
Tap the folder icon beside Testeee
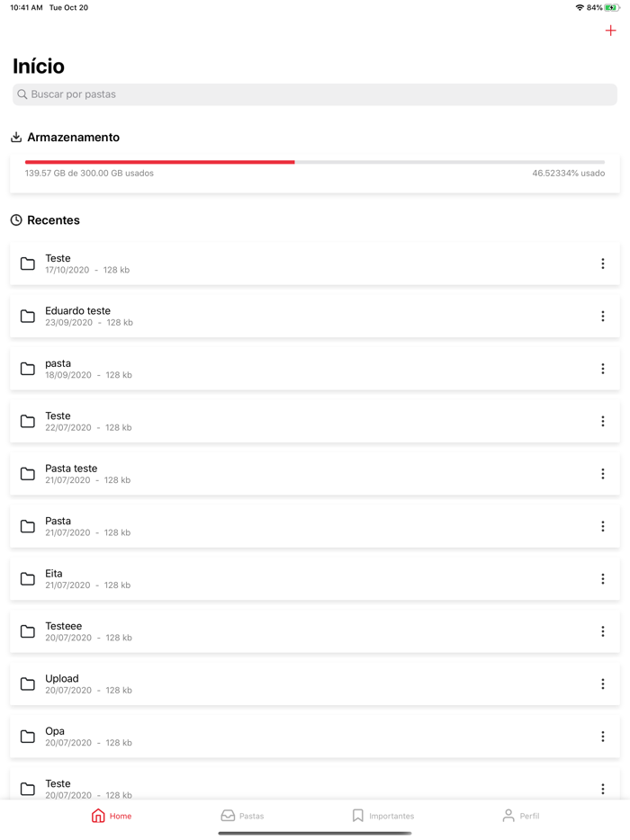click(28, 631)
